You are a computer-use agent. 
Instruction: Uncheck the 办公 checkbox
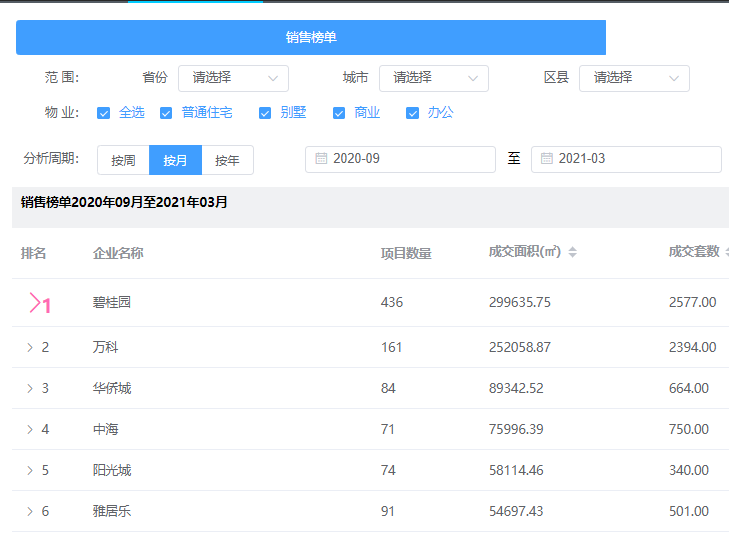pyautogui.click(x=412, y=113)
